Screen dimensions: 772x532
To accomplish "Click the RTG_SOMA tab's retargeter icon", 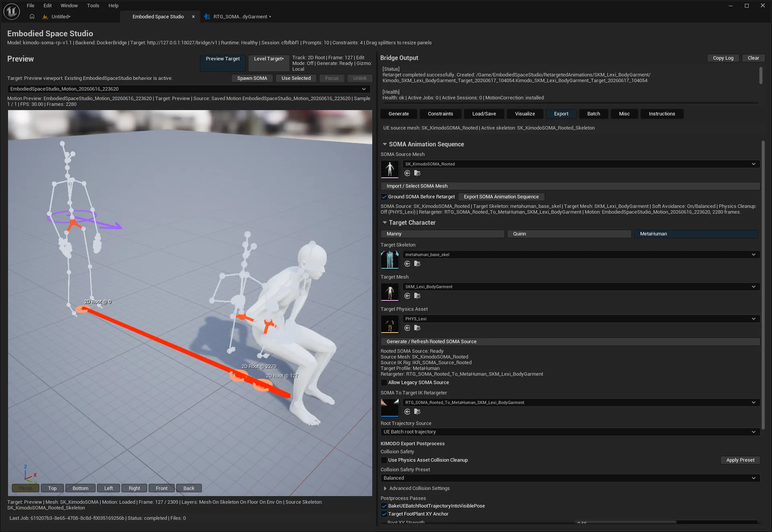I will (207, 17).
